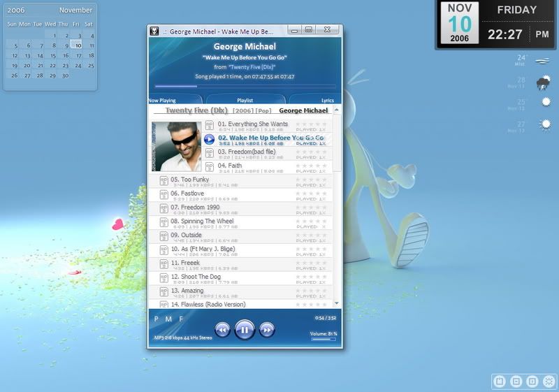Select track 10. As (Ft Mary J. Blige)
The width and height of the screenshot is (559, 392).
tap(203, 249)
